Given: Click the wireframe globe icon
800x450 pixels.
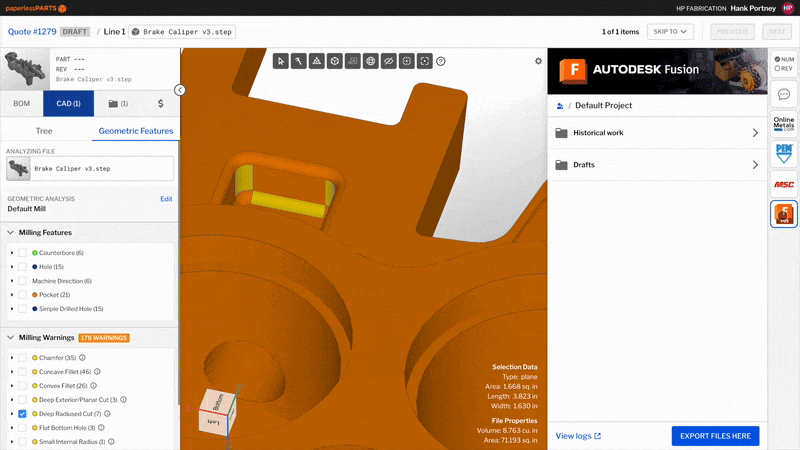Looking at the screenshot, I should coord(371,61).
